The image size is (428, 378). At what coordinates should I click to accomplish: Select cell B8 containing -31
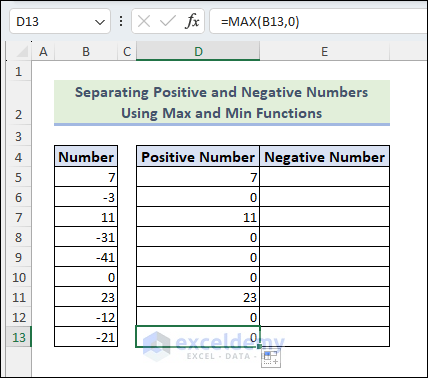(86, 237)
